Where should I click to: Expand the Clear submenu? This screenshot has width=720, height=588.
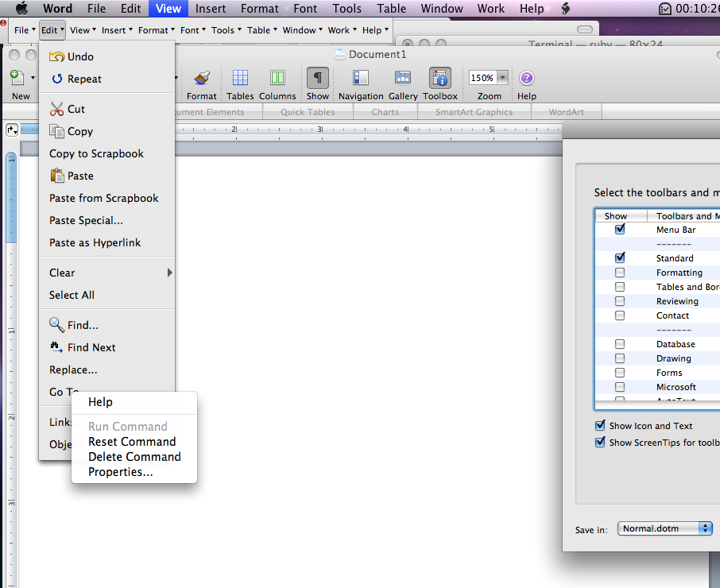(x=107, y=273)
